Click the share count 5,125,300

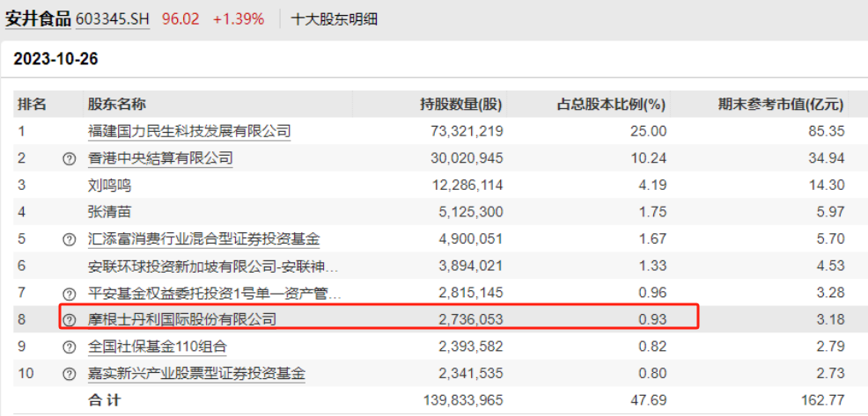tap(471, 213)
